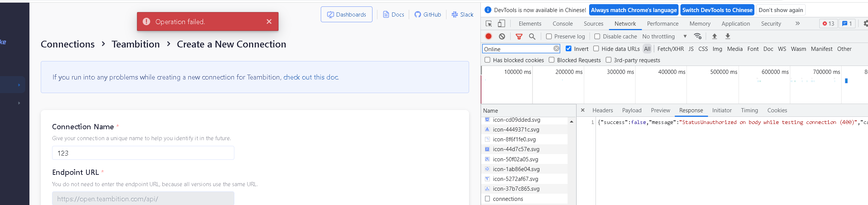Switch to the Security tab
868x205 pixels.
point(771,24)
